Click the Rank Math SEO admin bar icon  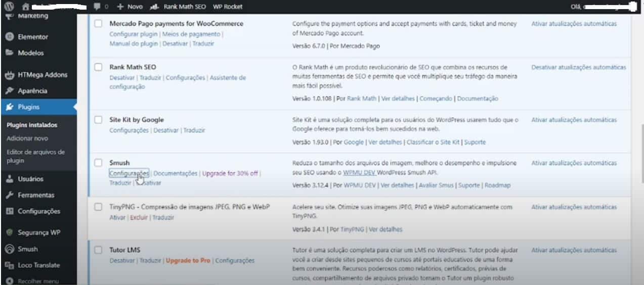point(155,7)
